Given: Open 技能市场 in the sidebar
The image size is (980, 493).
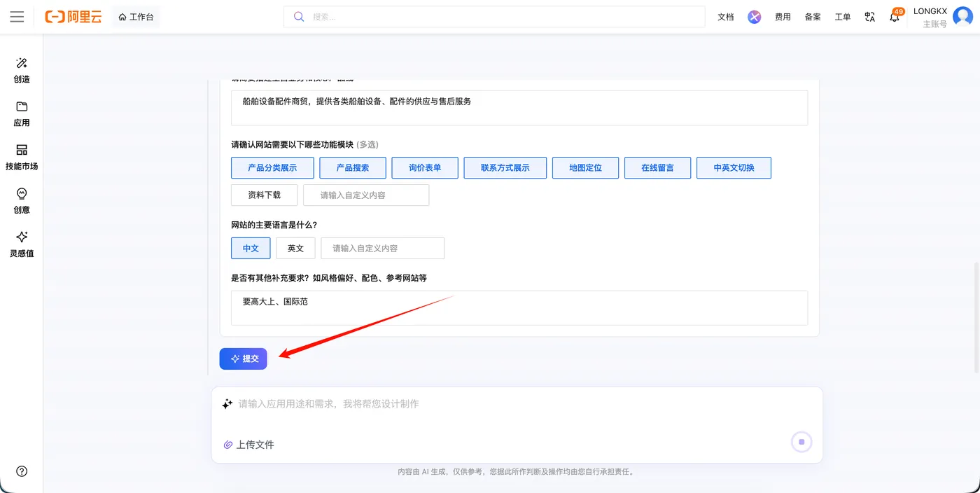Looking at the screenshot, I should pyautogui.click(x=22, y=158).
